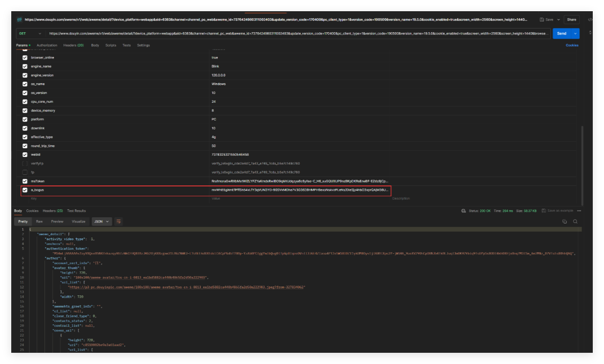Open the Test Results tab
The image size is (604, 364).
pyautogui.click(x=77, y=211)
